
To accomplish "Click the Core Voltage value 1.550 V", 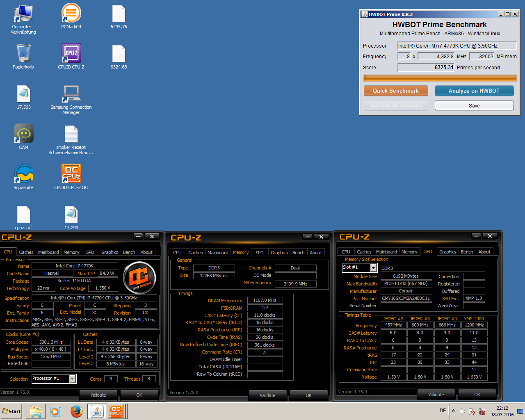I will (x=103, y=288).
